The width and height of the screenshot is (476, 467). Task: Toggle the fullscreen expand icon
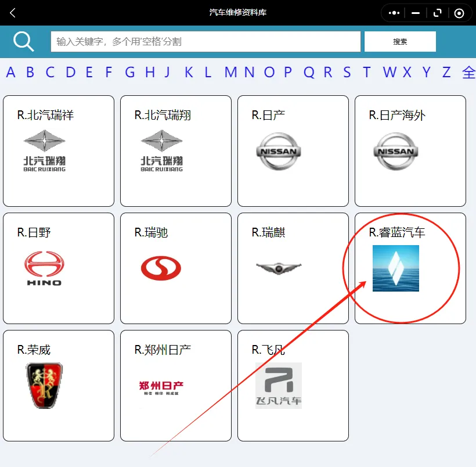[438, 13]
